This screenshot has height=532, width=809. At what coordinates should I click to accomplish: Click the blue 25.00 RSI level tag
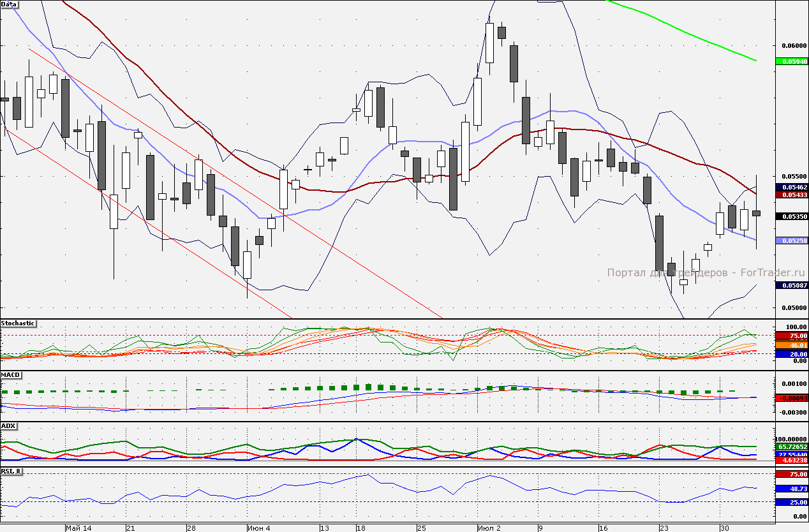pyautogui.click(x=792, y=502)
